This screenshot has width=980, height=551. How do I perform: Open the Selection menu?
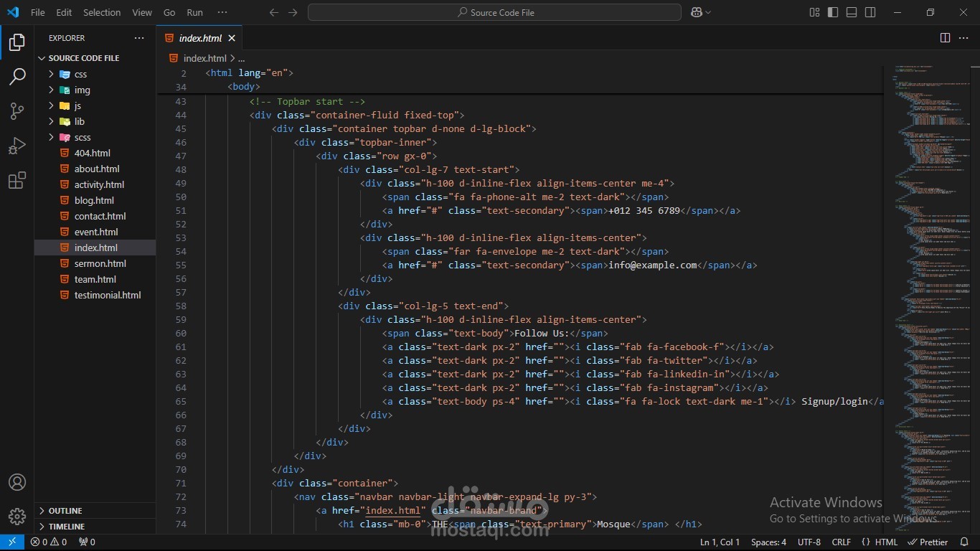(x=102, y=12)
